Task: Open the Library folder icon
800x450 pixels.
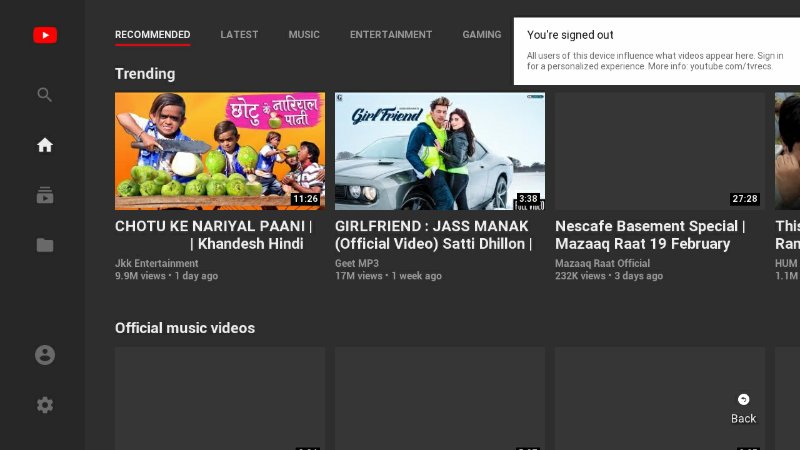Action: [45, 245]
